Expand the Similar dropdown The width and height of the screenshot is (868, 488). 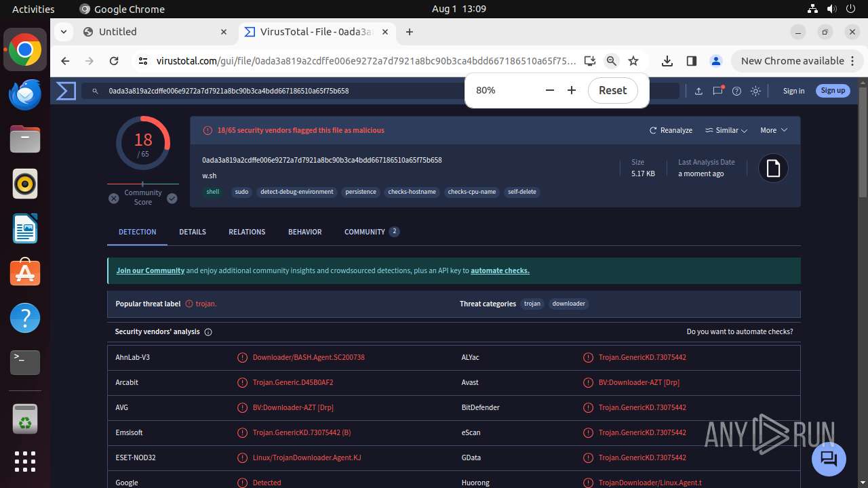[726, 130]
